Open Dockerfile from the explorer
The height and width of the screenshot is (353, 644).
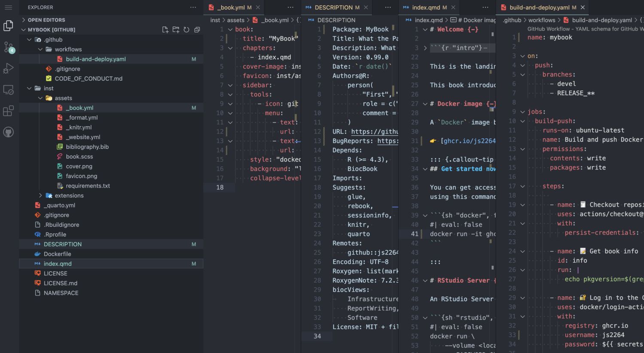(x=57, y=254)
